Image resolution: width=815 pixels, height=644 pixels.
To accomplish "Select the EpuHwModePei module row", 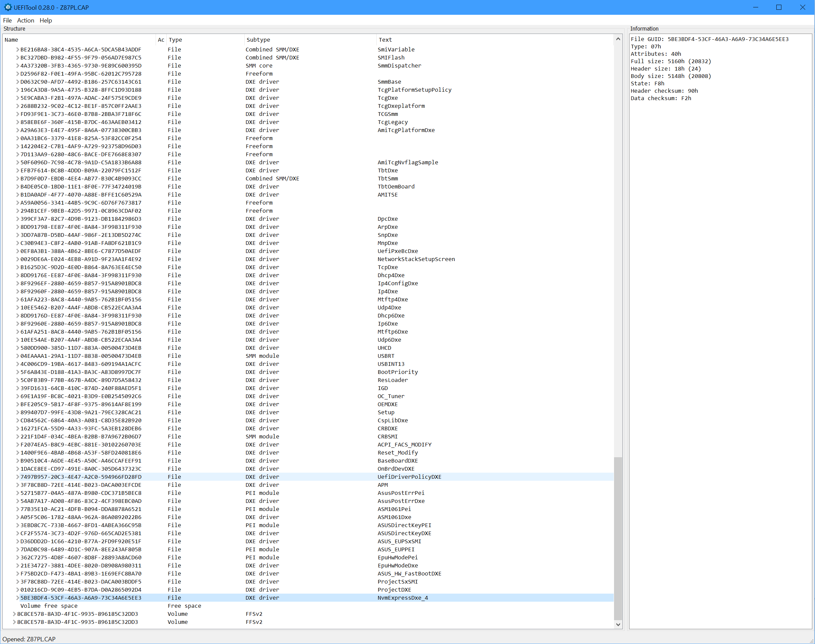I will 308,557.
